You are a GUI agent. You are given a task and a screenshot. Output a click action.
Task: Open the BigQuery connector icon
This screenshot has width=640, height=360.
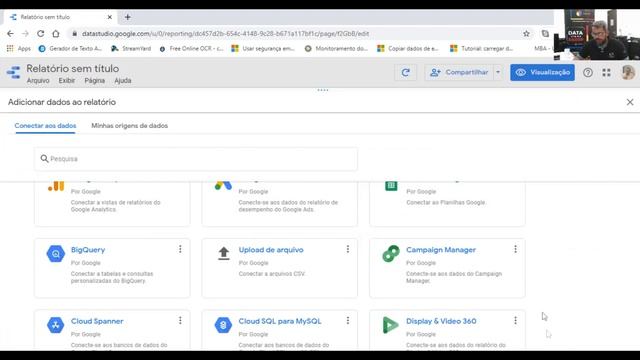click(x=56, y=254)
